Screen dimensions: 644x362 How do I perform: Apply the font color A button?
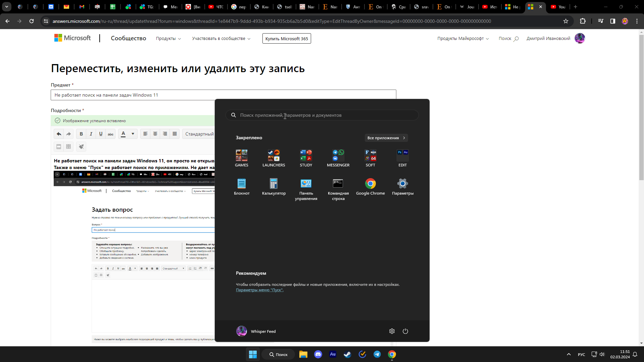[x=123, y=134]
